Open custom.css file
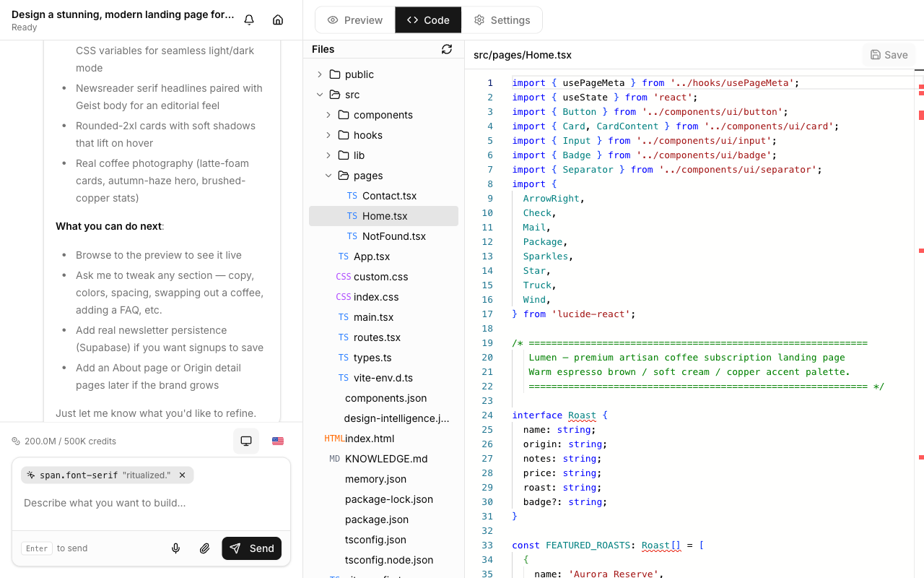Image resolution: width=924 pixels, height=578 pixels. (x=383, y=277)
